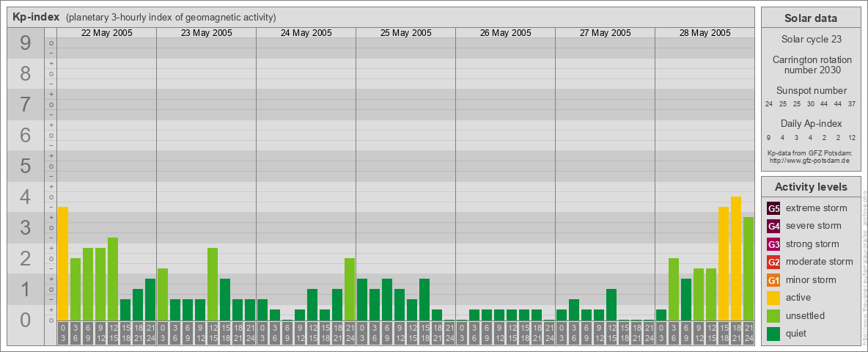Image resolution: width=868 pixels, height=352 pixels.
Task: Click the 'Daily Ap-index' label
Action: coord(811,123)
